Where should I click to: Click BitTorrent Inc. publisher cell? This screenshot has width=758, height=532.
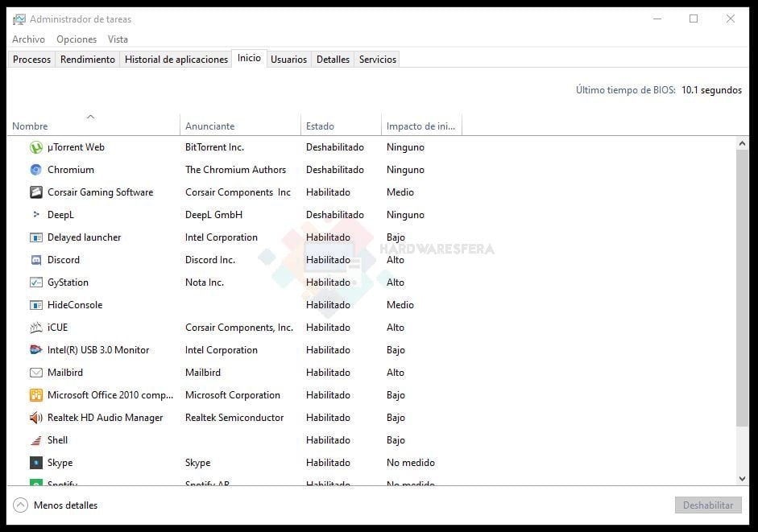tap(214, 147)
